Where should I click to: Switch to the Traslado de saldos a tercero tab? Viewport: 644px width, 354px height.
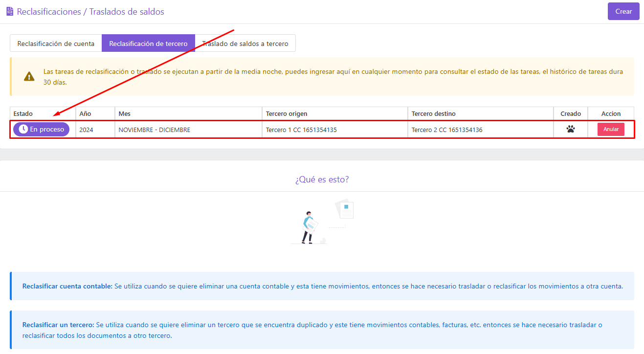[245, 43]
